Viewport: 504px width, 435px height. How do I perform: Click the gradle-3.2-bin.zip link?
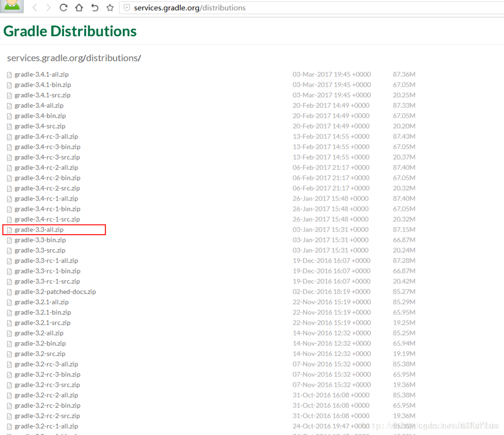tap(40, 343)
